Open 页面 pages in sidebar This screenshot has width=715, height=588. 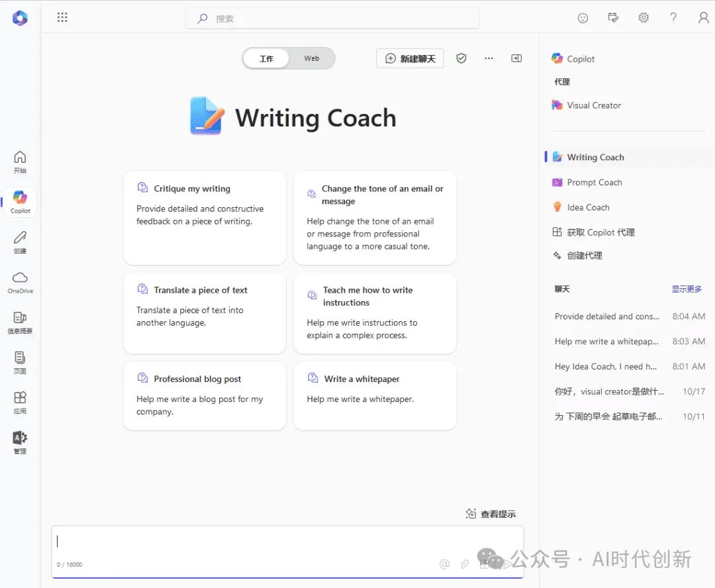click(x=20, y=363)
